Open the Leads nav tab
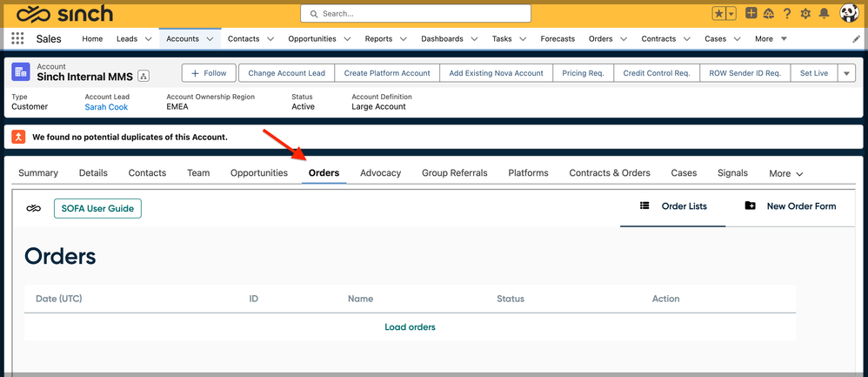The width and height of the screenshot is (868, 377). click(x=127, y=39)
